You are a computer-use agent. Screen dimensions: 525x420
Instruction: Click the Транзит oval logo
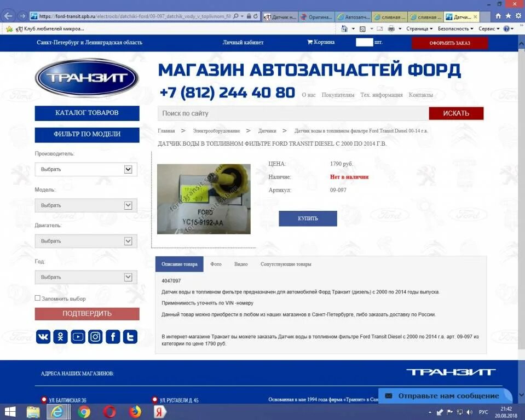pyautogui.click(x=86, y=78)
